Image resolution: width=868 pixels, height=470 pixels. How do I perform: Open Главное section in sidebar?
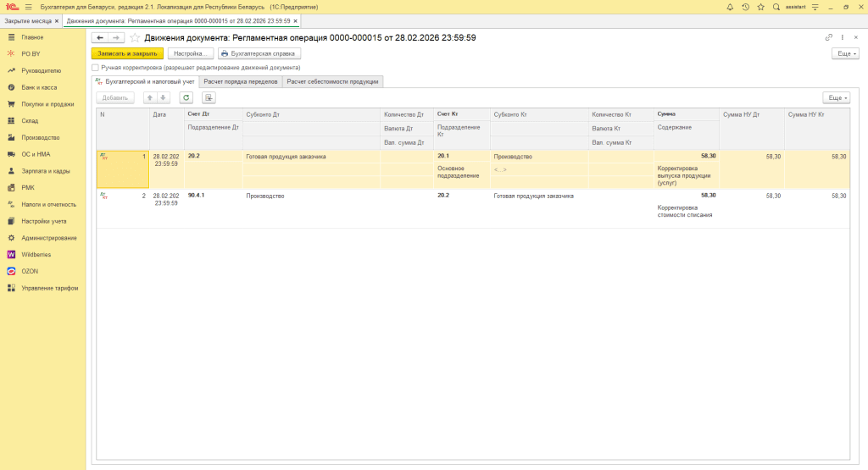(x=32, y=37)
